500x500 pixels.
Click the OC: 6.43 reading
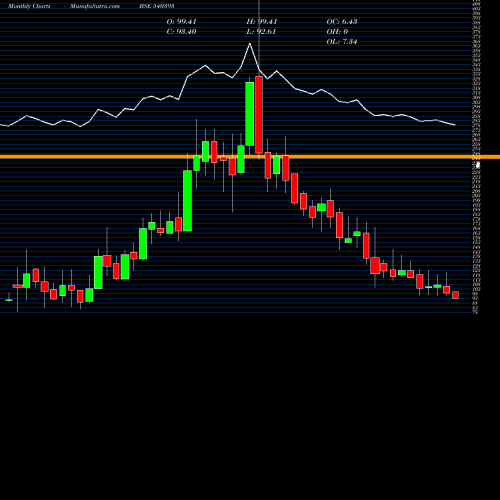pos(342,22)
